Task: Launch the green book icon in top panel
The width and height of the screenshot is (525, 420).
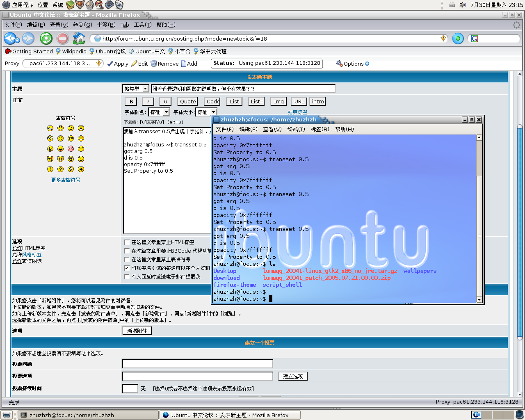Action: [x=70, y=5]
